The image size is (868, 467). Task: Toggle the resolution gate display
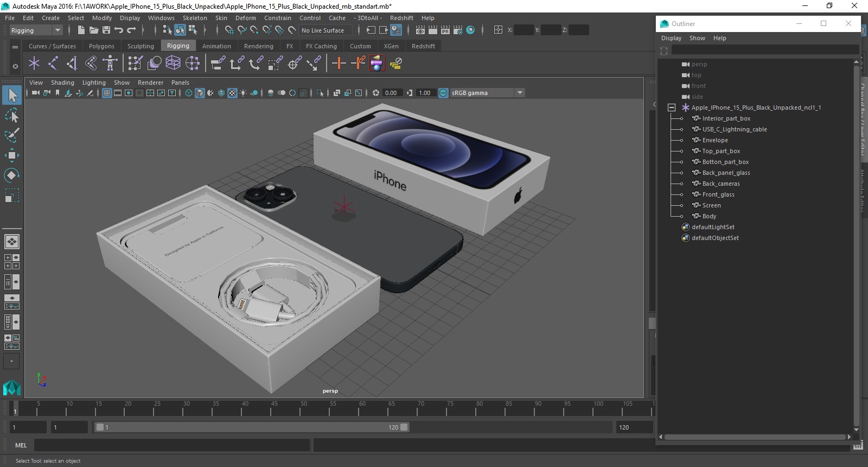129,93
